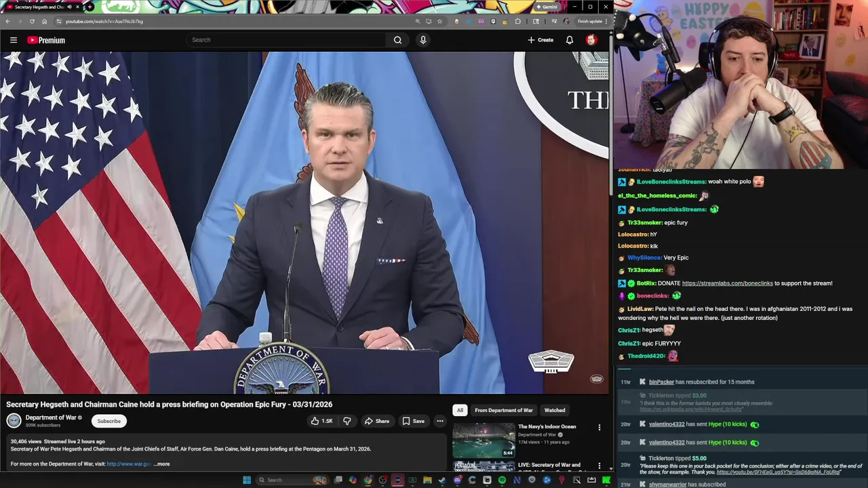Open the Create menu button
Screen dimensions: 868x488
click(540, 40)
